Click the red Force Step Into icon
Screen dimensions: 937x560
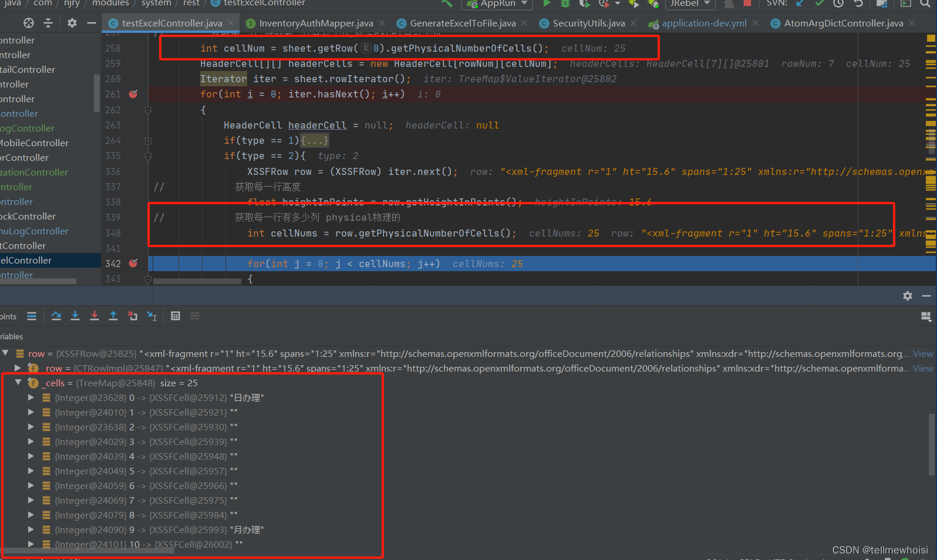95,316
